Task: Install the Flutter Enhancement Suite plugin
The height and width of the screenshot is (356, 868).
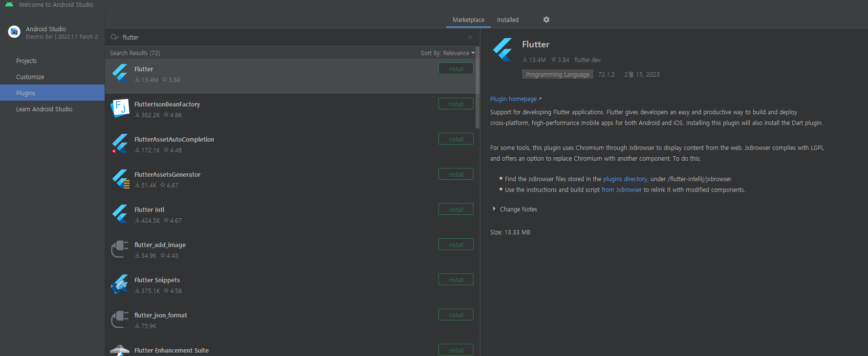Action: [456, 350]
